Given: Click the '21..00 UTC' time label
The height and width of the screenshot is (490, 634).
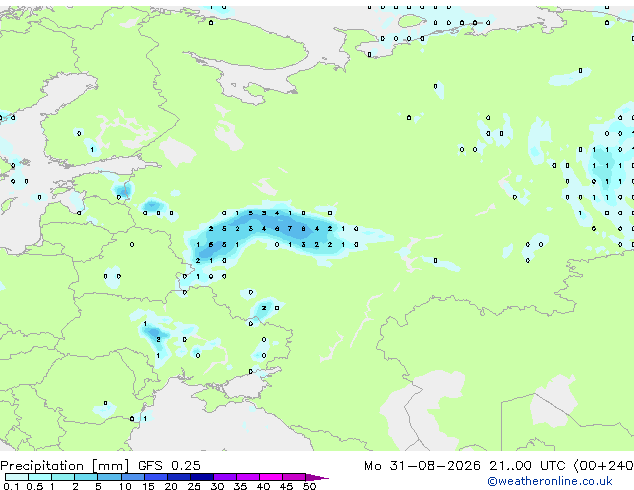Looking at the screenshot, I should (x=527, y=466).
